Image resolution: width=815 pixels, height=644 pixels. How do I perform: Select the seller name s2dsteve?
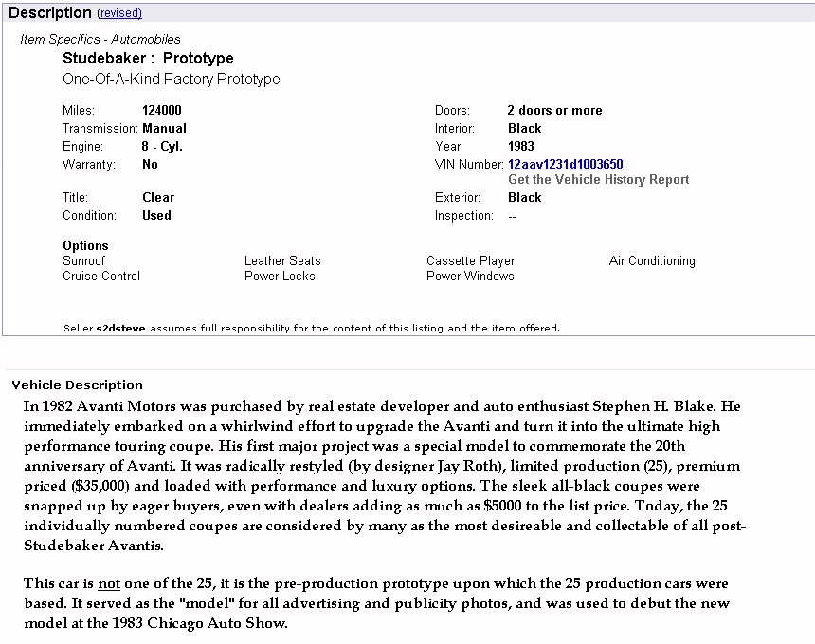click(x=120, y=329)
